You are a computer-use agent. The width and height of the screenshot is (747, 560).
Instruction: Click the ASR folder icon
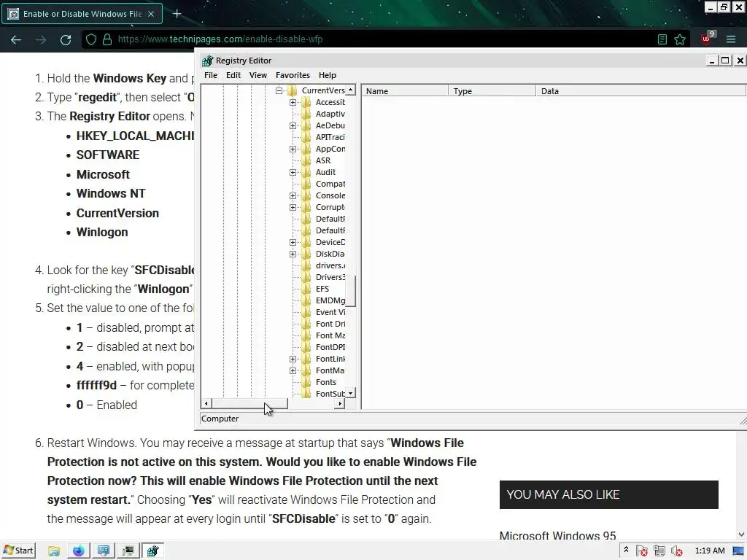point(306,160)
